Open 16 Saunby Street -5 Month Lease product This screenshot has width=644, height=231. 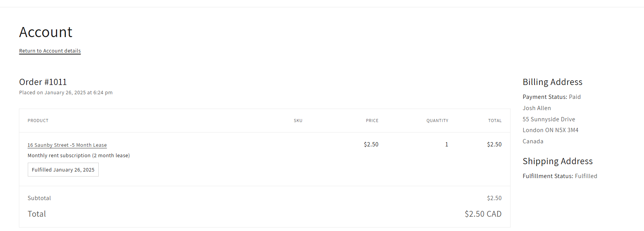[x=67, y=145]
